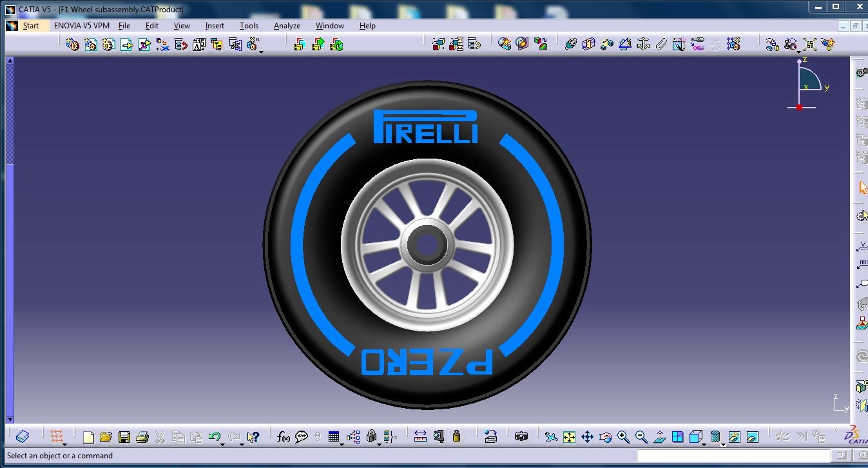The height and width of the screenshot is (468, 868).
Task: Open a file with the folder icon
Action: (106, 437)
